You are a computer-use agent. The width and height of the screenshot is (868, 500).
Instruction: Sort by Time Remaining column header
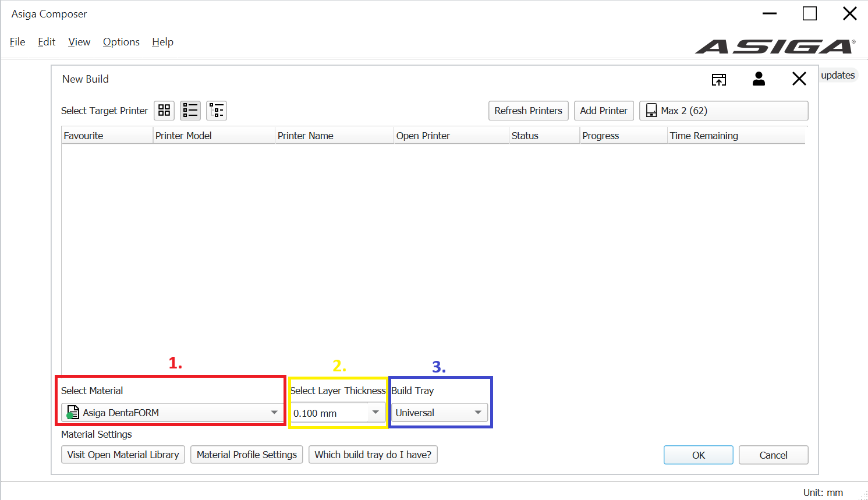point(736,136)
